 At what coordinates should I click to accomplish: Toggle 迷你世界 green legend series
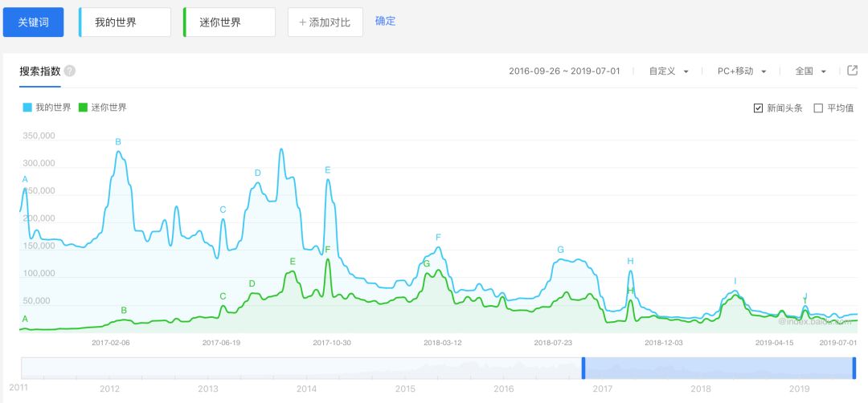coord(103,108)
